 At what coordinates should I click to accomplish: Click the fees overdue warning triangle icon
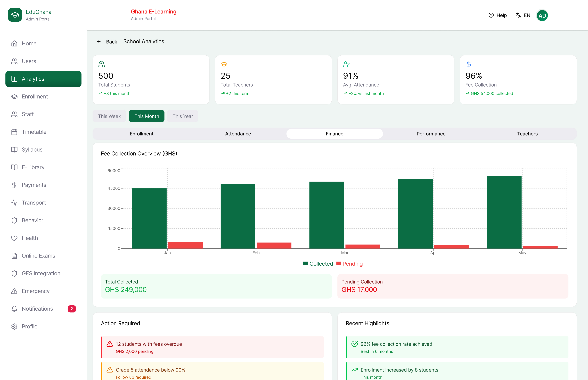click(110, 344)
